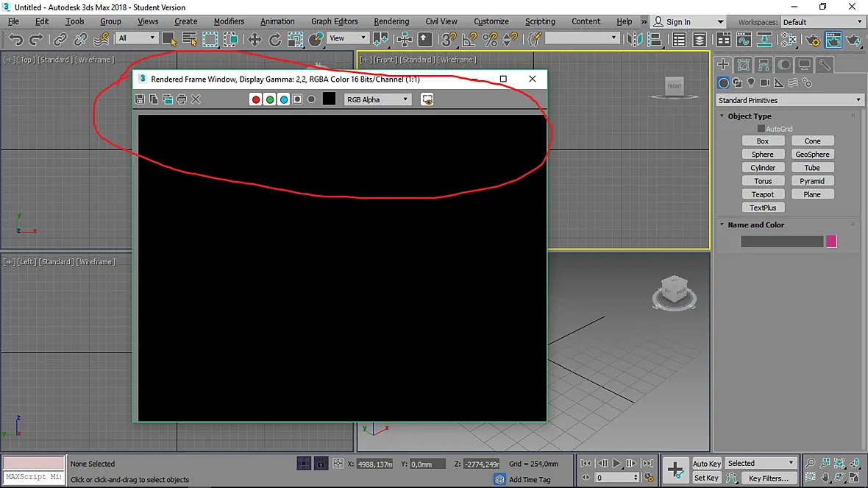Click Toggle Layer Explorer icon

point(699,39)
